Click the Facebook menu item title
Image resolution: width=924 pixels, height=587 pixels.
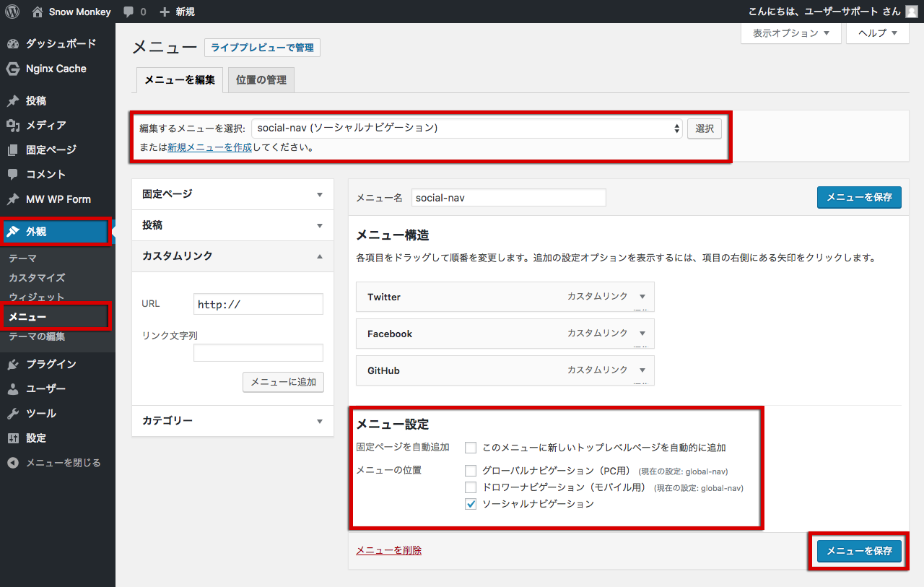[x=390, y=334]
